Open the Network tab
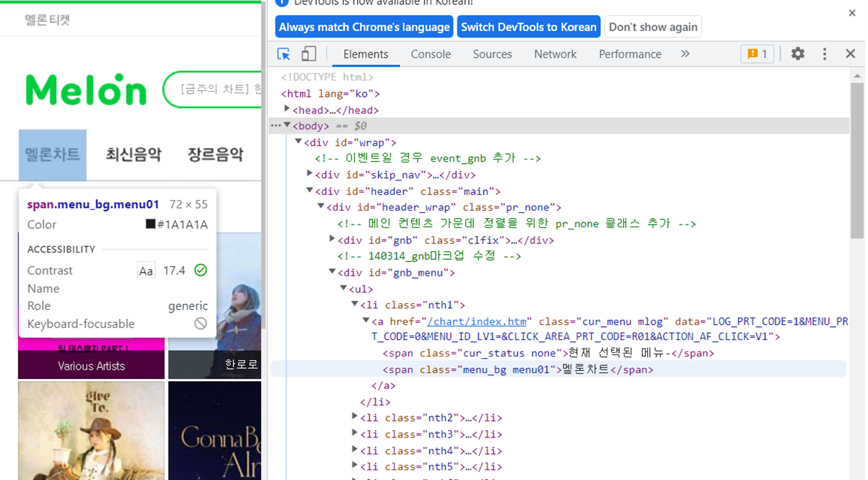The height and width of the screenshot is (480, 868). click(555, 54)
